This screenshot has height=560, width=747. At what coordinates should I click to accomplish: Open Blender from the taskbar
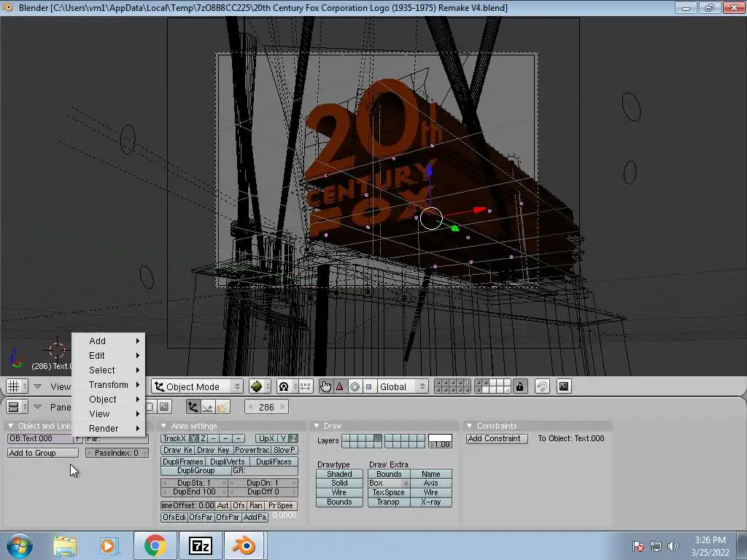tap(244, 545)
